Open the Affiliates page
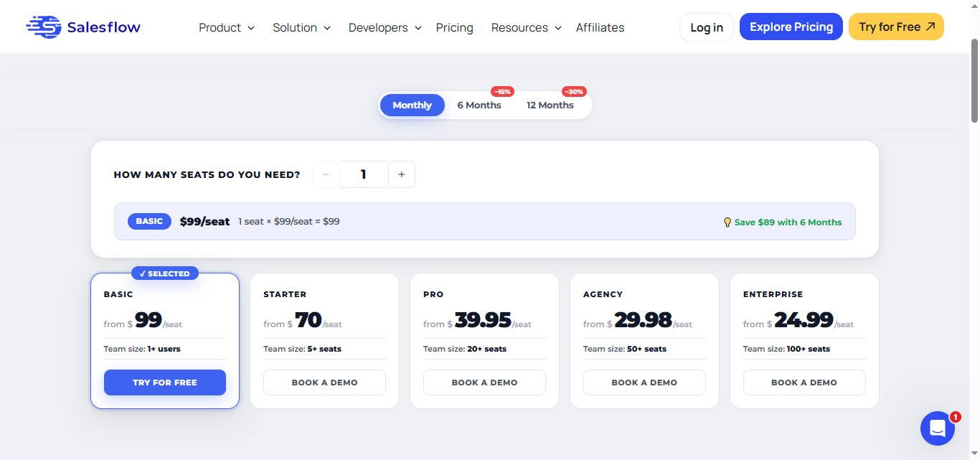Screen dimensions: 980x460 [x=600, y=27]
